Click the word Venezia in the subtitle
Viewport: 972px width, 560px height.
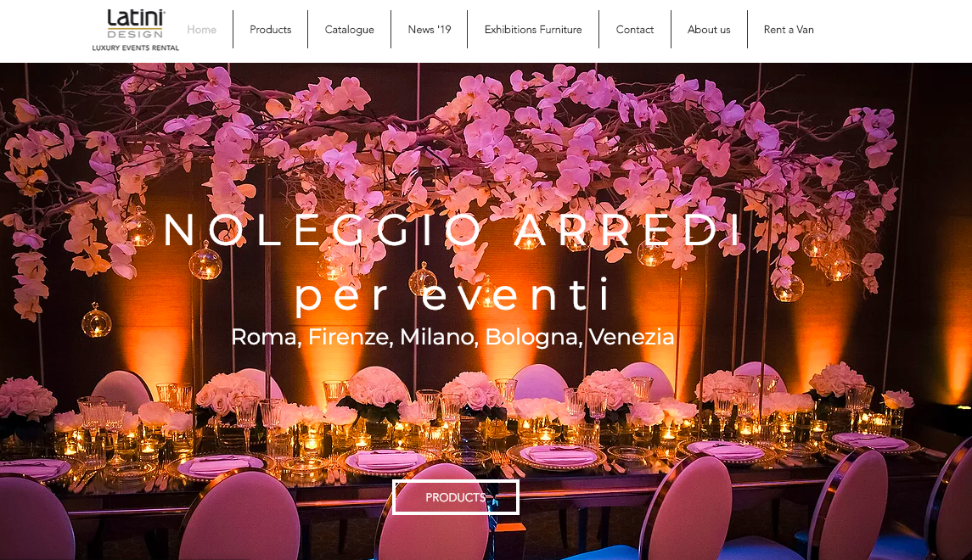click(631, 337)
